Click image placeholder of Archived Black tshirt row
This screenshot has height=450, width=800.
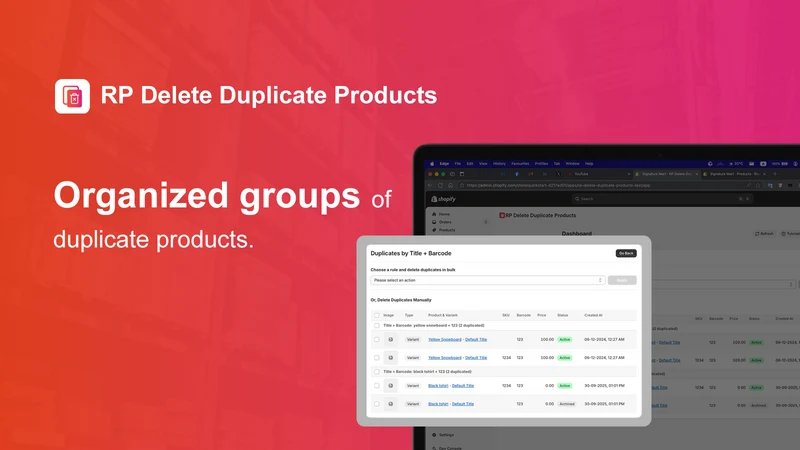pyautogui.click(x=391, y=404)
